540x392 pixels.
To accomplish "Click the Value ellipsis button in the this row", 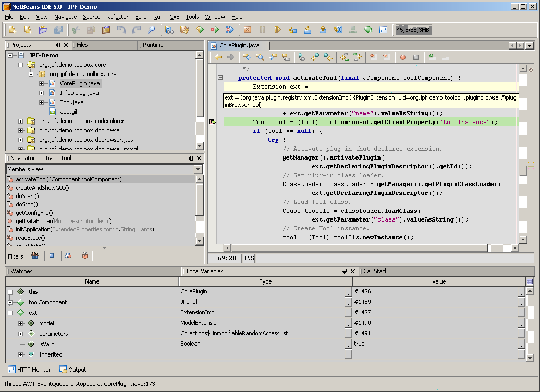I will pos(521,292).
